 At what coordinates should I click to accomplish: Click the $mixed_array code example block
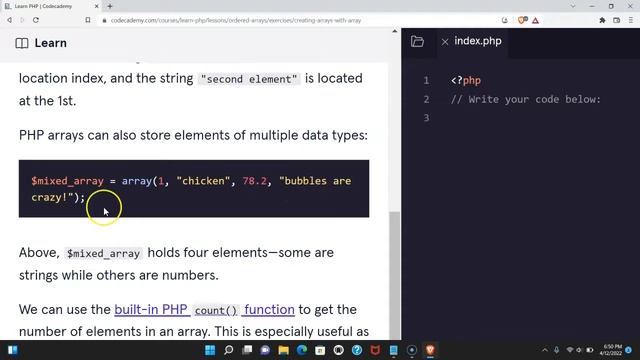194,189
